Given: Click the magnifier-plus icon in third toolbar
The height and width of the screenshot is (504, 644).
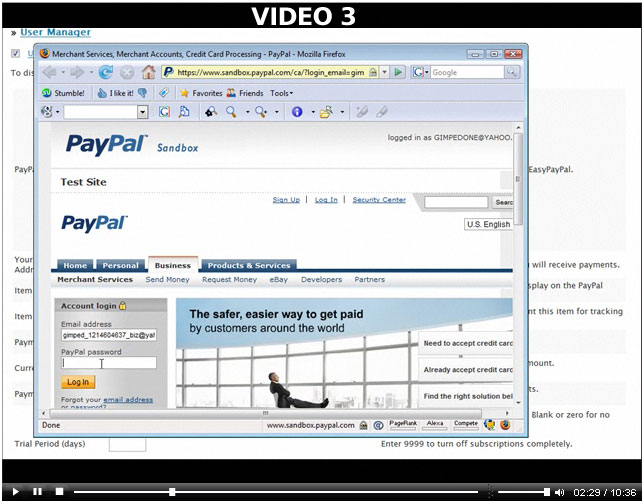Looking at the screenshot, I should [x=261, y=112].
